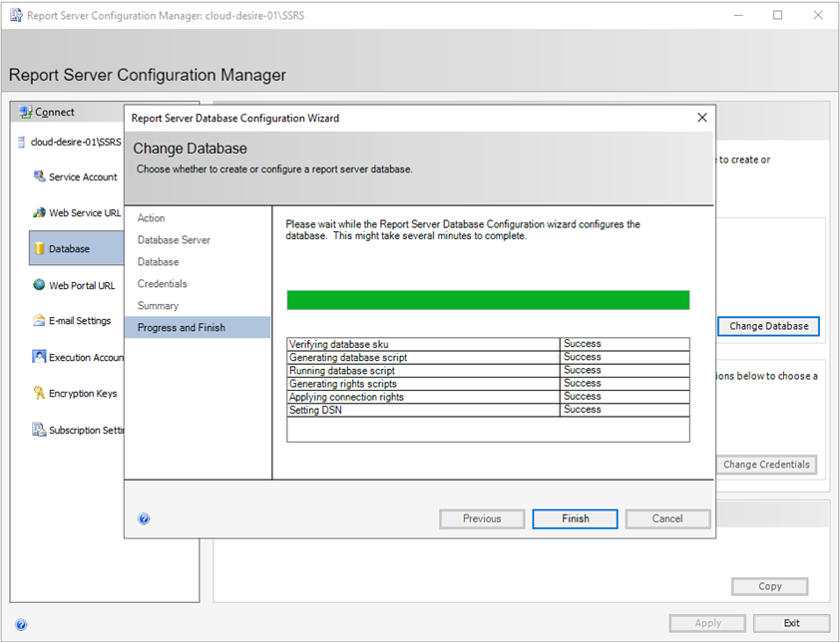Open the E-mail Settings envelope icon
This screenshot has height=642, width=840.
pos(39,320)
